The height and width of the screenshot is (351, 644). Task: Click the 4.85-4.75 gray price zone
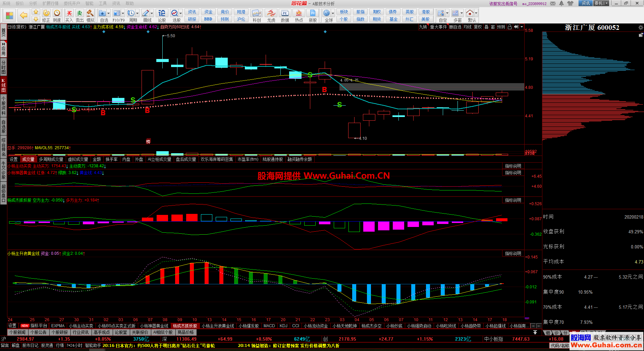(x=432, y=87)
